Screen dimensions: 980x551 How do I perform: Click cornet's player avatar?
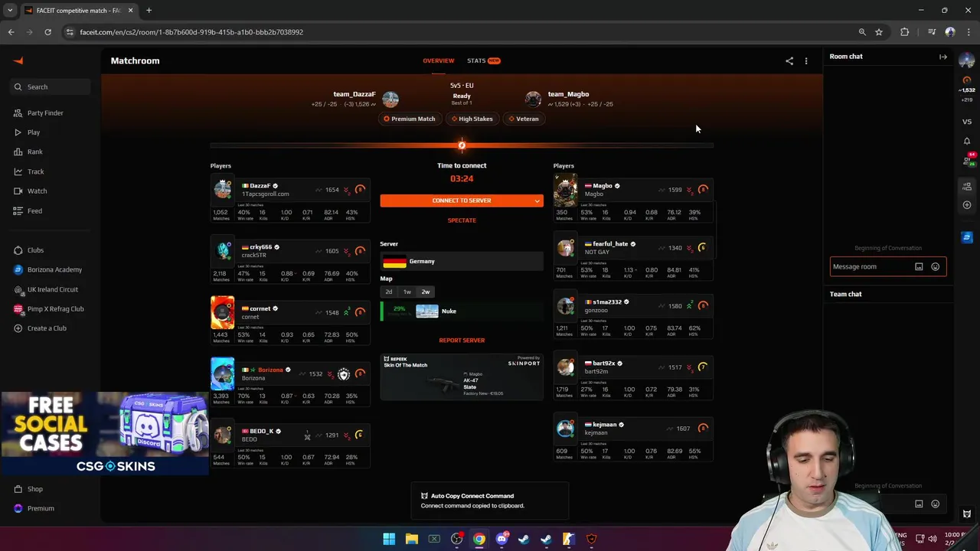tap(222, 312)
